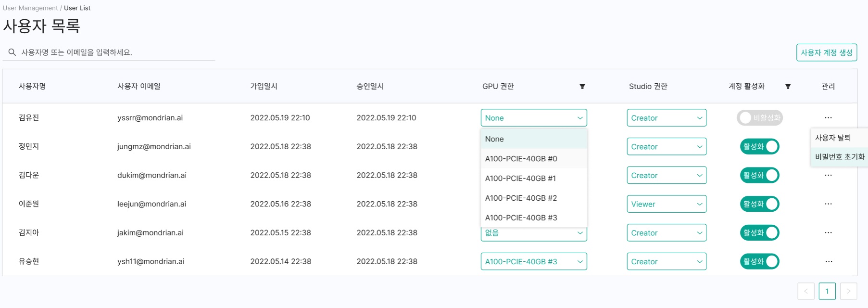The image size is (868, 308).
Task: Open 유승현's GPU dropdown showing A100-PCIE-40GB #3
Action: click(x=533, y=261)
